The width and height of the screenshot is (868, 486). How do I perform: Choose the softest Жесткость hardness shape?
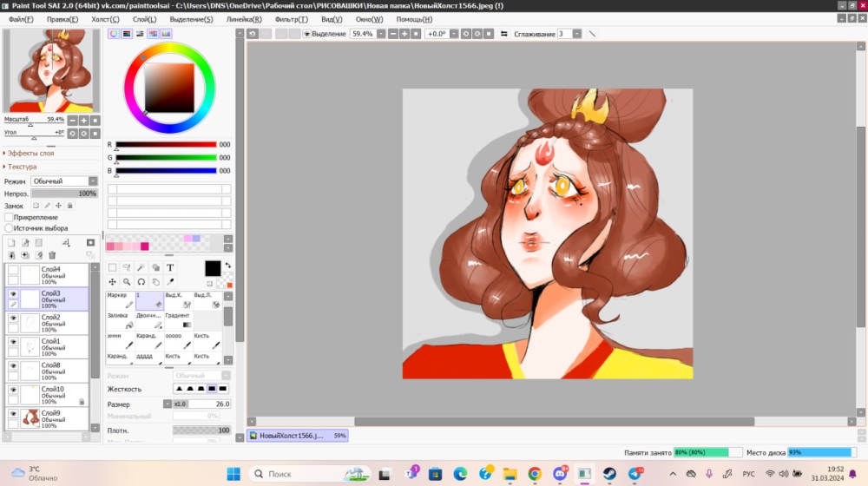pos(179,389)
